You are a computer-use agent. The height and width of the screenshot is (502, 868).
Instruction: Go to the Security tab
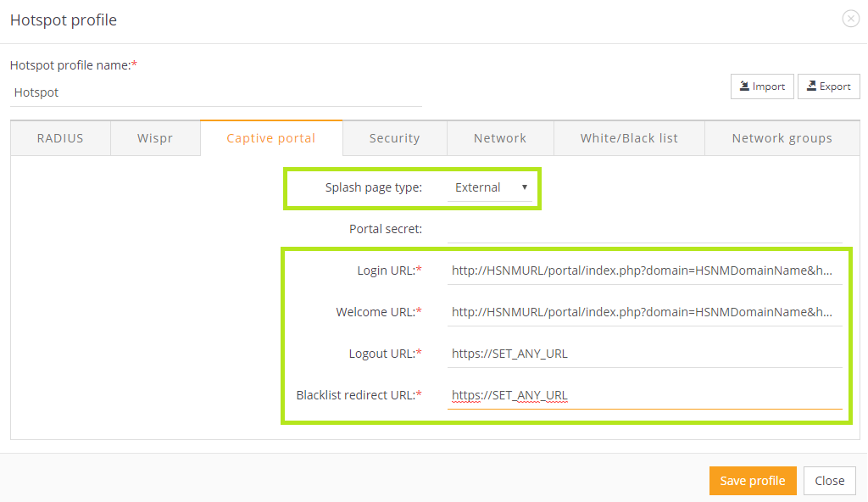394,138
